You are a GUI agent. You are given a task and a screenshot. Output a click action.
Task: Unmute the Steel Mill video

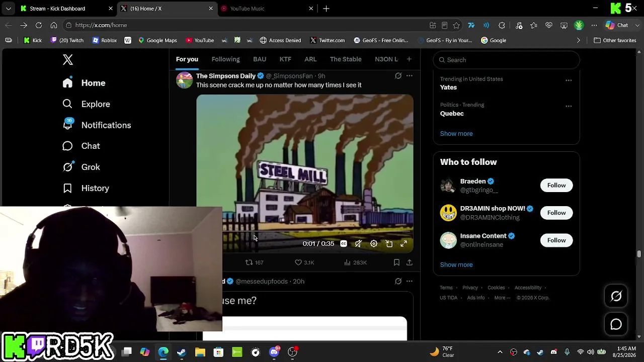point(358,243)
